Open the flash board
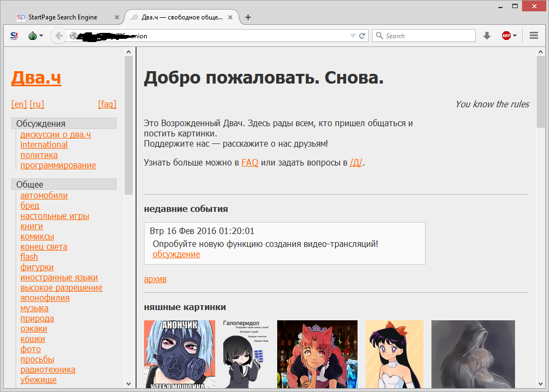This screenshot has width=549, height=392. pos(29,257)
